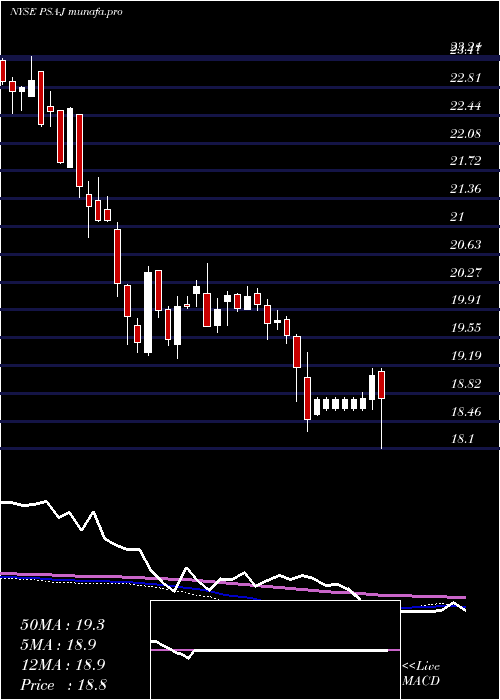Click the 21.72 price axis label
This screenshot has height=700, width=500.
[x=466, y=161]
